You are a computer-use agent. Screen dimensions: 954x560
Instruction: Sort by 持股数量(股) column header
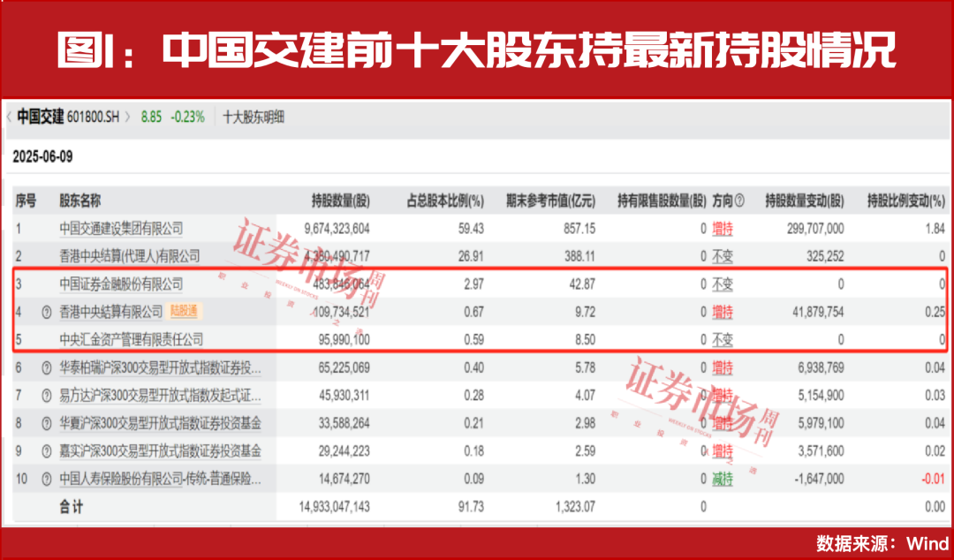(340, 201)
